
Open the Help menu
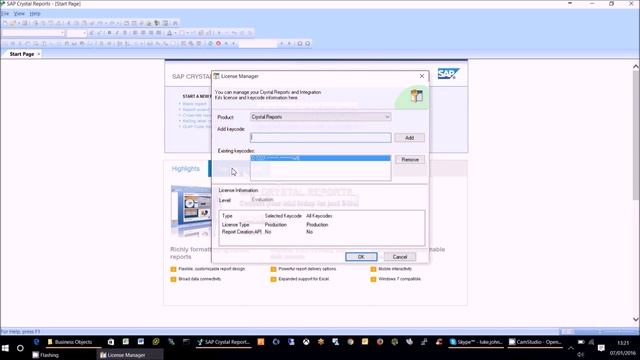click(x=35, y=13)
